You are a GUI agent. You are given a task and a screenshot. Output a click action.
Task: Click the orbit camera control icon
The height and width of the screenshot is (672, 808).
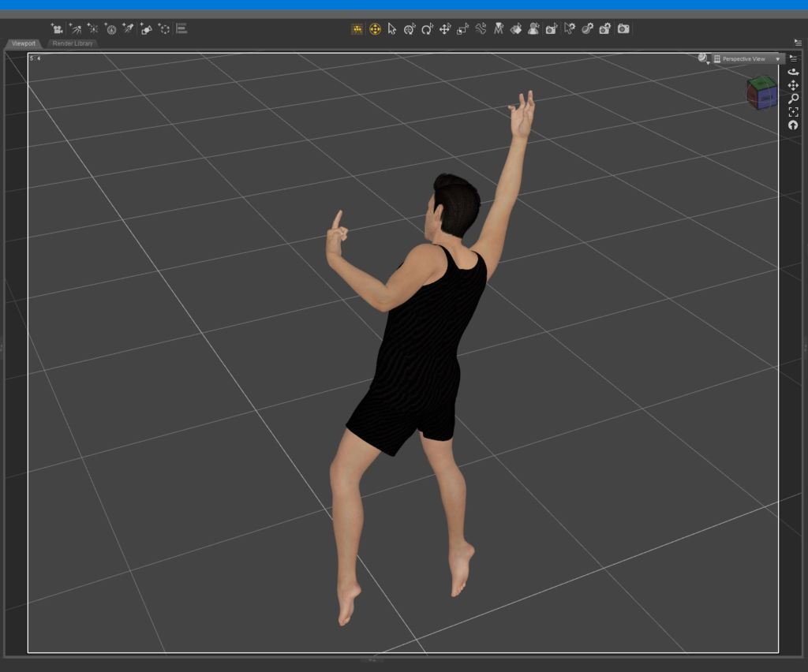[x=793, y=72]
